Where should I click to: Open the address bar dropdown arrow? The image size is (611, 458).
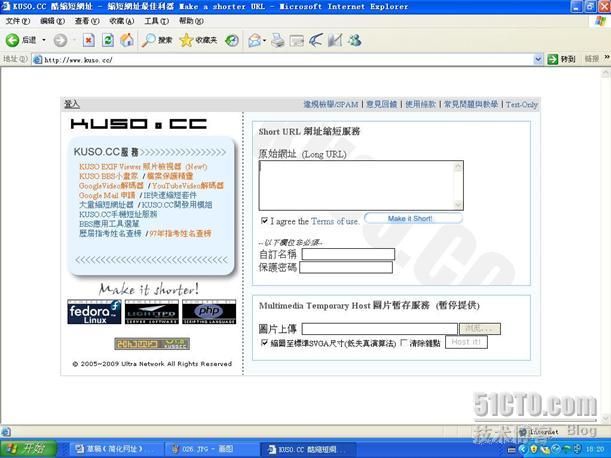click(538, 59)
